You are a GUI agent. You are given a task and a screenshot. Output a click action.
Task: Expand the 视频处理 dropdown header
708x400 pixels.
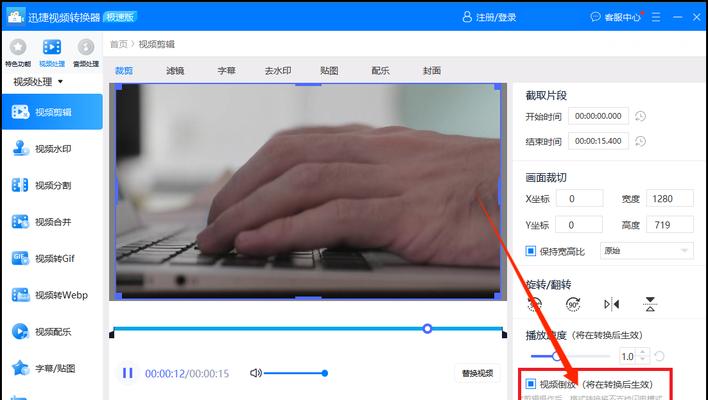click(x=38, y=82)
